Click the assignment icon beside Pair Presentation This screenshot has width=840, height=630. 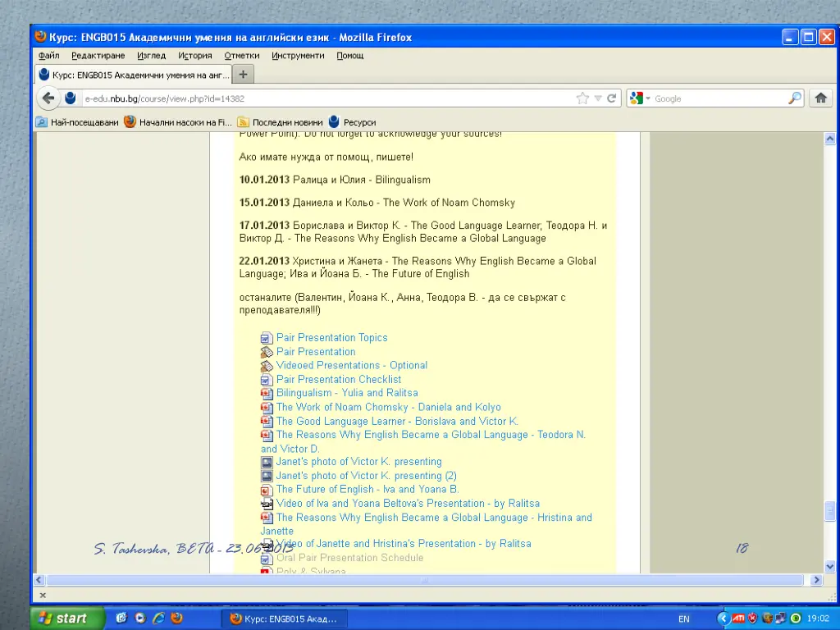point(267,352)
